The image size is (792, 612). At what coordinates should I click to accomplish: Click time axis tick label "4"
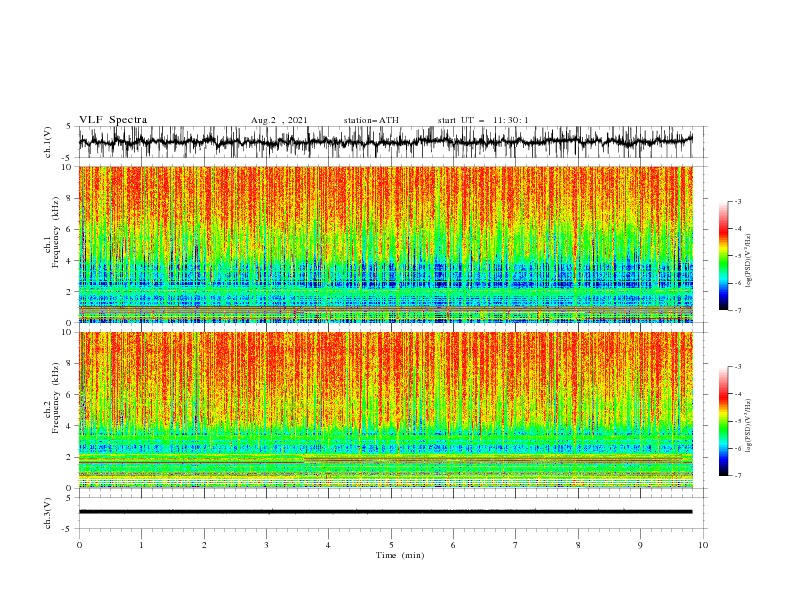(328, 545)
